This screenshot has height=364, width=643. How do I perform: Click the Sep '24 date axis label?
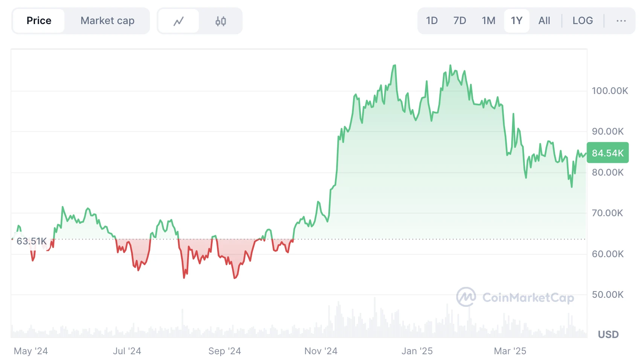pyautogui.click(x=224, y=351)
